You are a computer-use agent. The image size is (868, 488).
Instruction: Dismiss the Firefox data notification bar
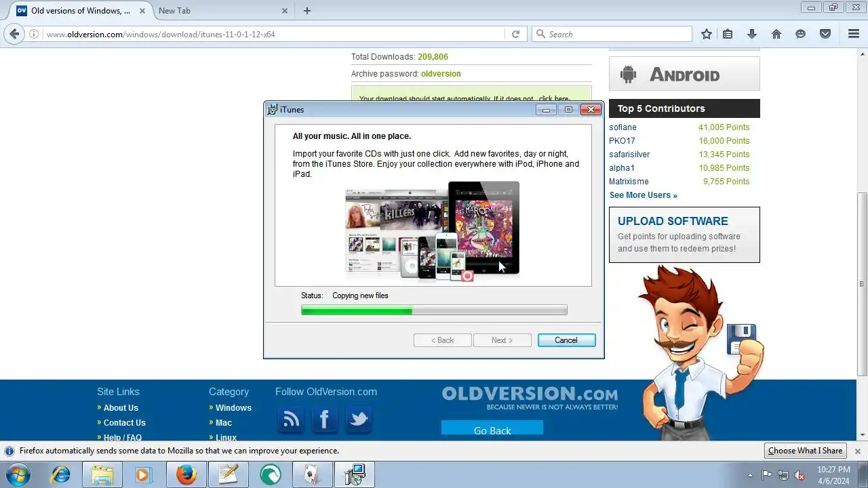tap(857, 451)
